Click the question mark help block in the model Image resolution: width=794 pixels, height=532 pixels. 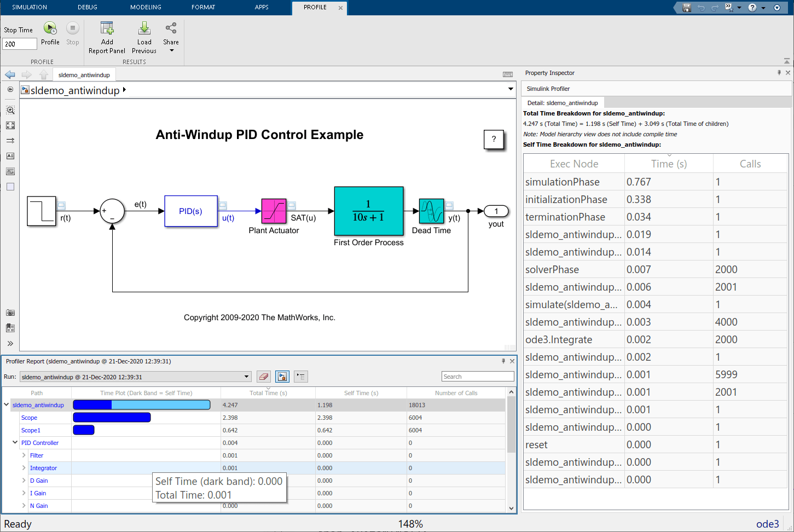(x=494, y=140)
